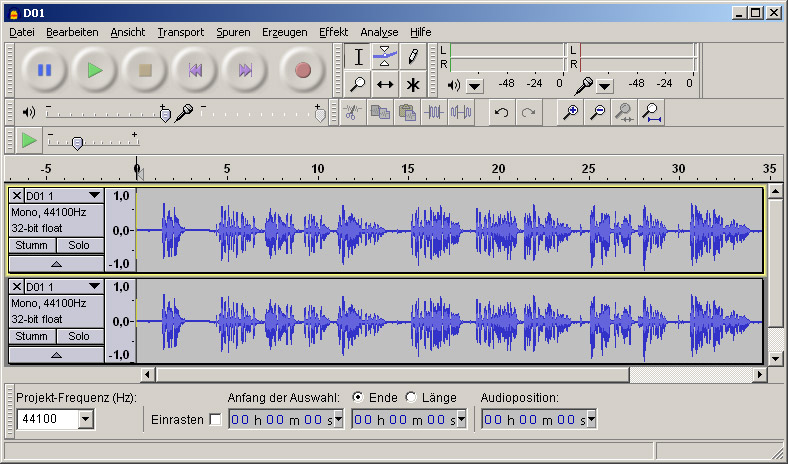Screen dimensions: 788x464
Task: Click the Pause transport button
Action: [44, 70]
